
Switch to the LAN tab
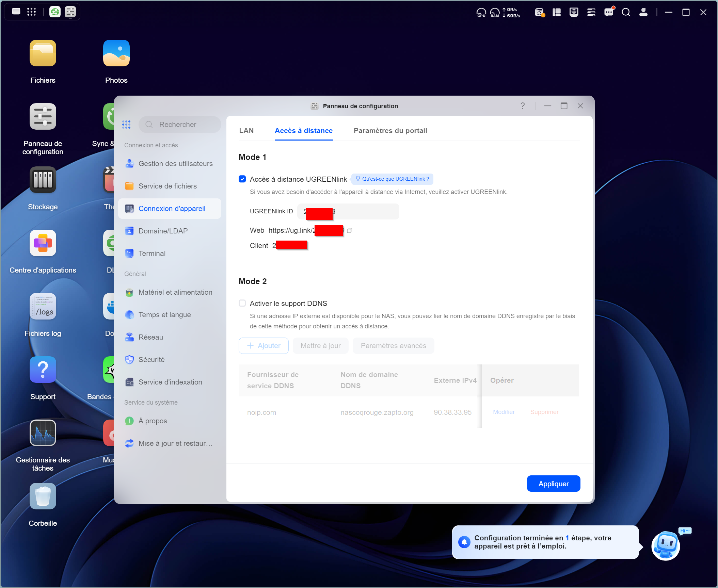[246, 131]
